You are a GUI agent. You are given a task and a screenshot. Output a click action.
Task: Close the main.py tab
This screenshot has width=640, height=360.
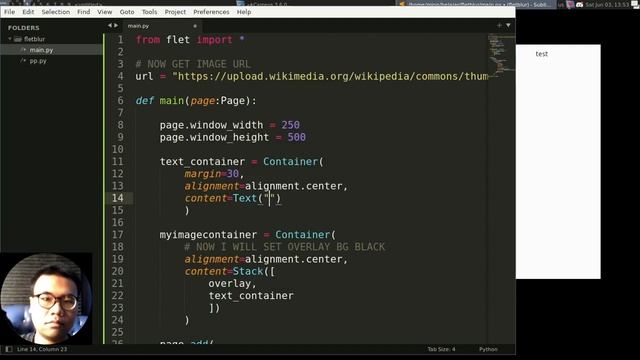coord(195,26)
